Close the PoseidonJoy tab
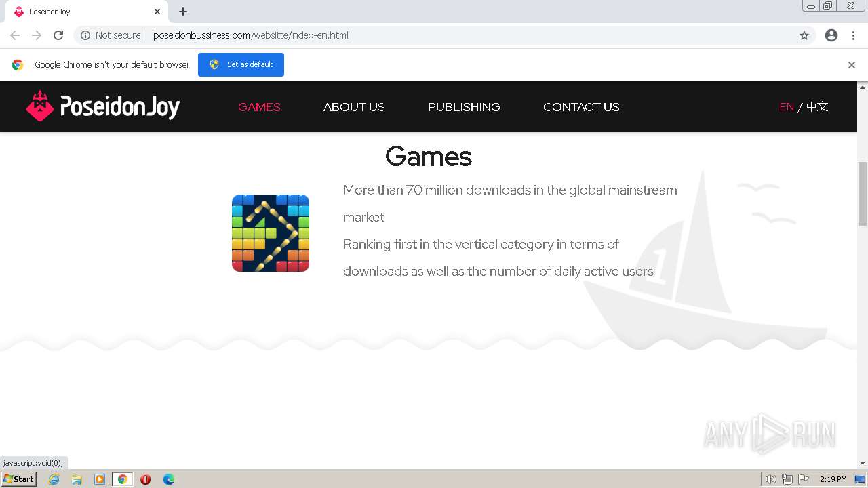The image size is (868, 488). point(157,12)
